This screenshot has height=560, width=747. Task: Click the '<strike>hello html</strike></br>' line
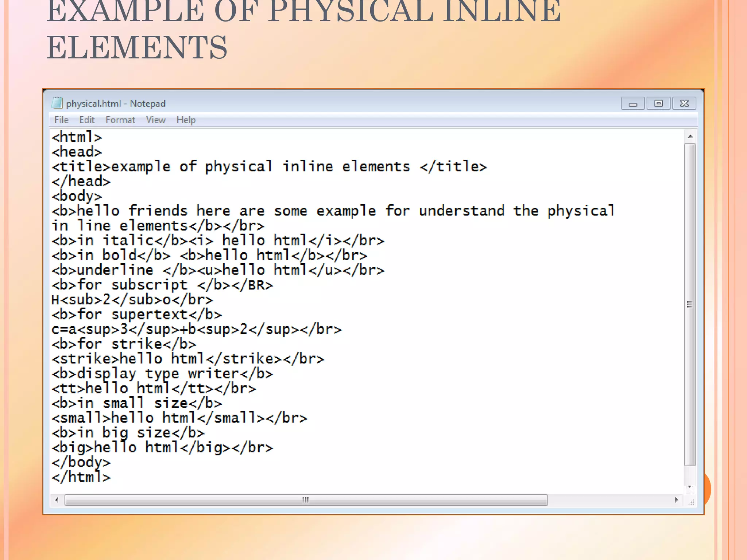tap(188, 359)
